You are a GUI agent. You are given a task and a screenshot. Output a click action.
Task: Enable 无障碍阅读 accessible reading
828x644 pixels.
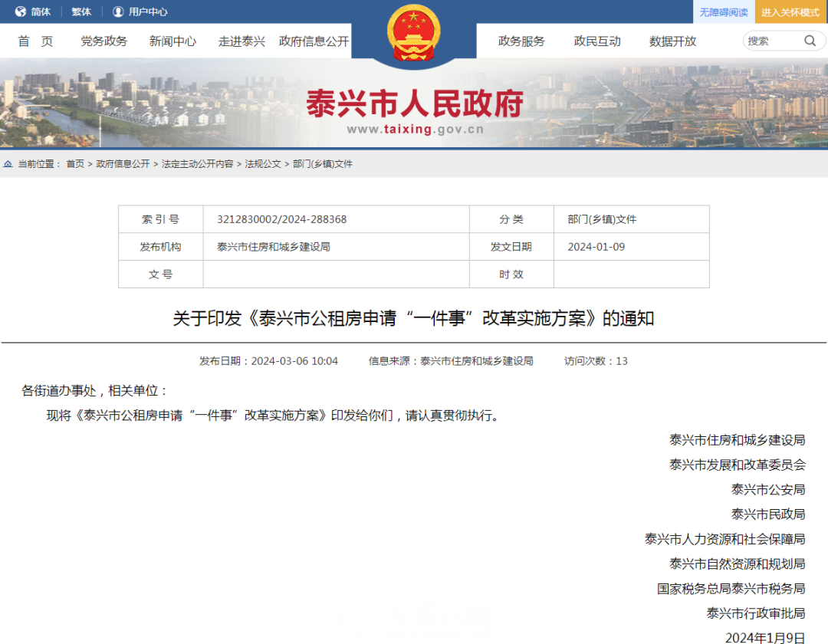click(724, 11)
